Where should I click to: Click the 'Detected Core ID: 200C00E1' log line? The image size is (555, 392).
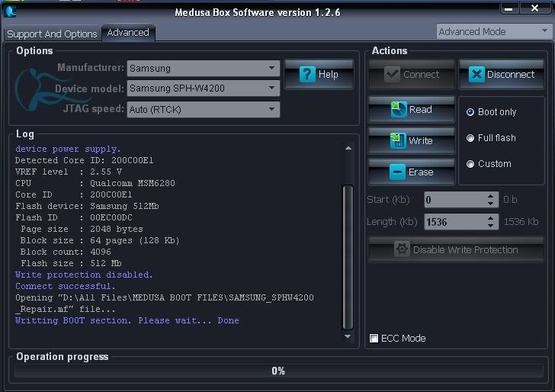(84, 160)
